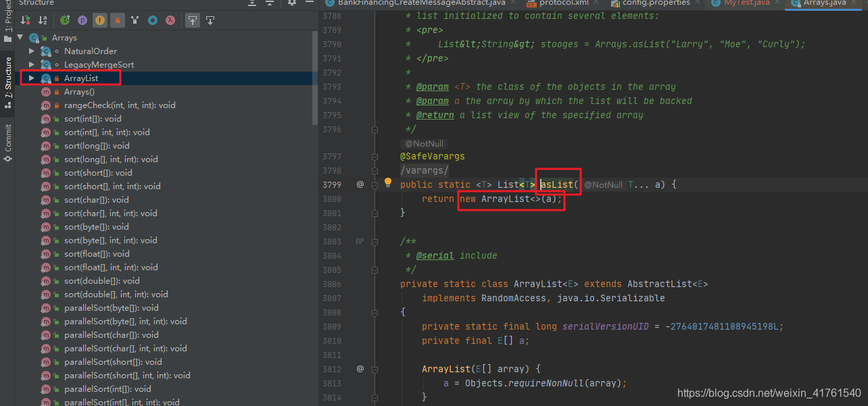Click the lightbulb intention icon on line 3799

387,182
